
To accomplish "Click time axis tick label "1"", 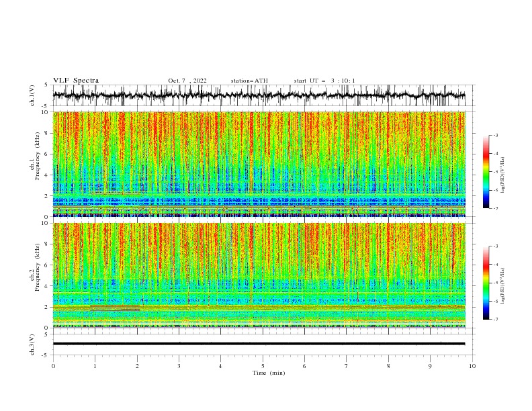I will (x=95, y=366).
